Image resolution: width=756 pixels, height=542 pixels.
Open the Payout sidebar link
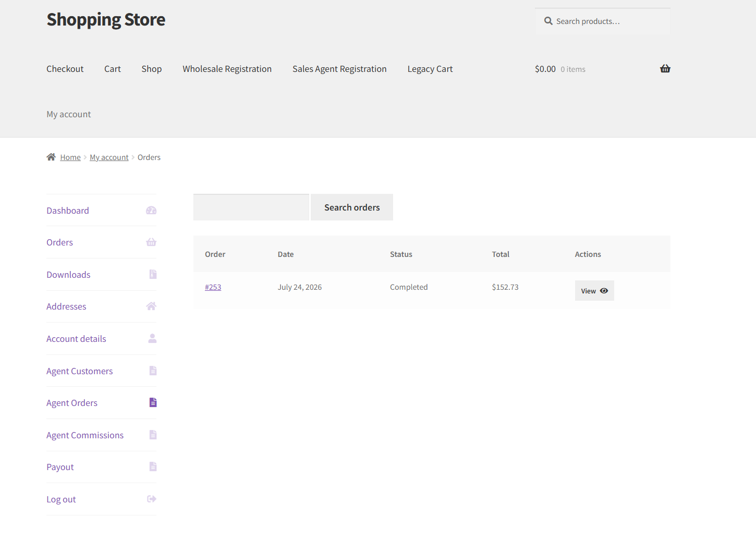(x=60, y=467)
